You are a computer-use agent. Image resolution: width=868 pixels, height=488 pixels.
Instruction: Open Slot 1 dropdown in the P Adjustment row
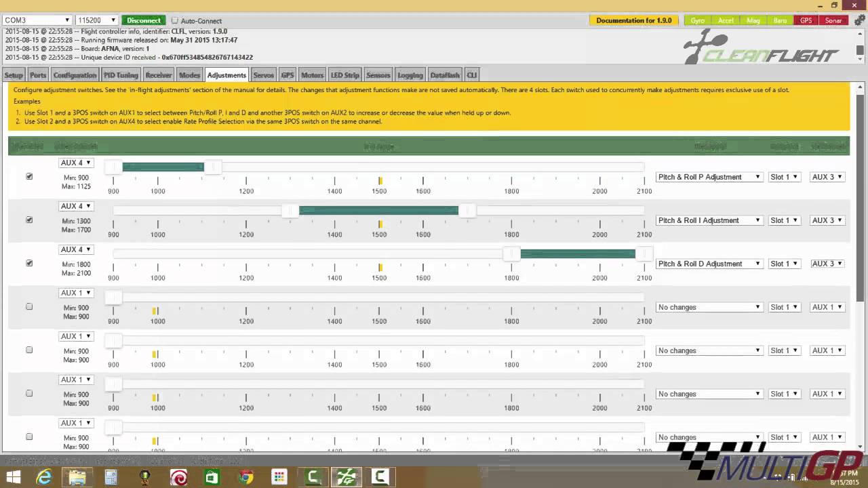pyautogui.click(x=785, y=177)
